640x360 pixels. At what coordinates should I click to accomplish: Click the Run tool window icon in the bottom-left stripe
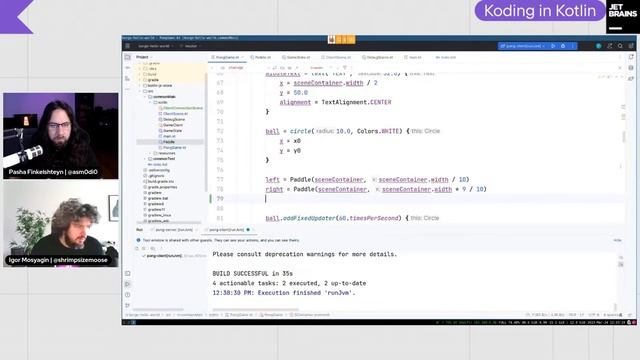128,284
